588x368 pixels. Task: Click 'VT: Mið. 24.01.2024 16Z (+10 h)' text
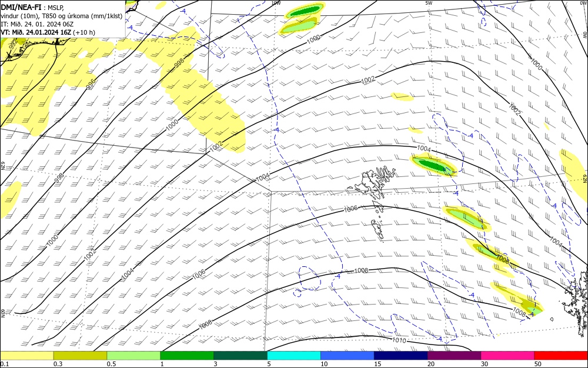pos(48,32)
